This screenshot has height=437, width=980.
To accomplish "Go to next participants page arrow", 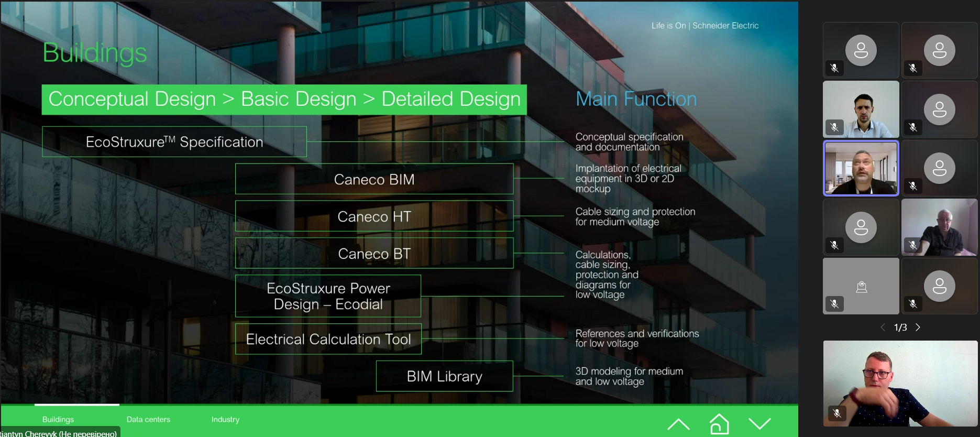I will tap(918, 327).
